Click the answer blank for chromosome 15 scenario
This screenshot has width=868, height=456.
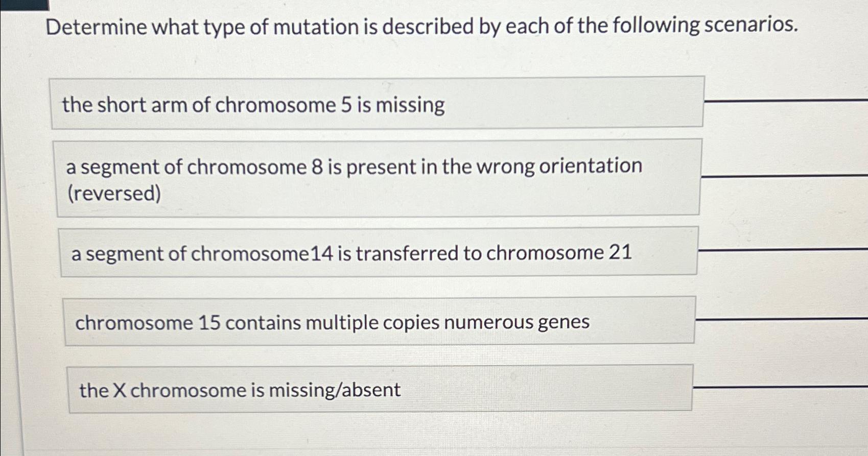coord(782,319)
